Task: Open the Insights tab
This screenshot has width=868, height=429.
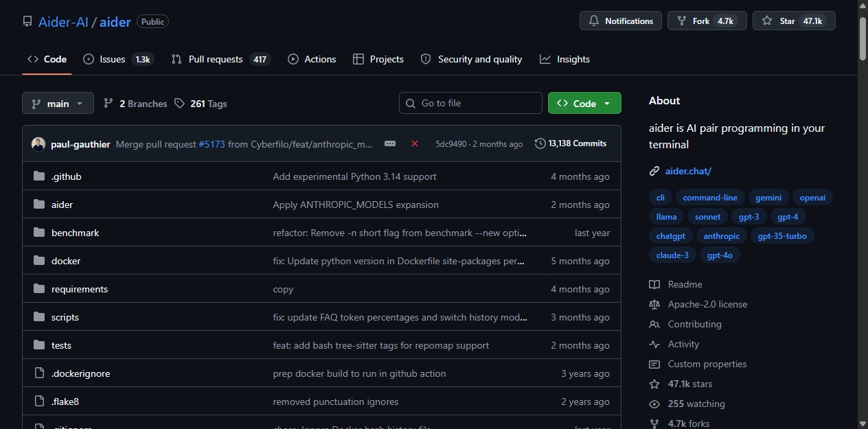Action: click(564, 59)
